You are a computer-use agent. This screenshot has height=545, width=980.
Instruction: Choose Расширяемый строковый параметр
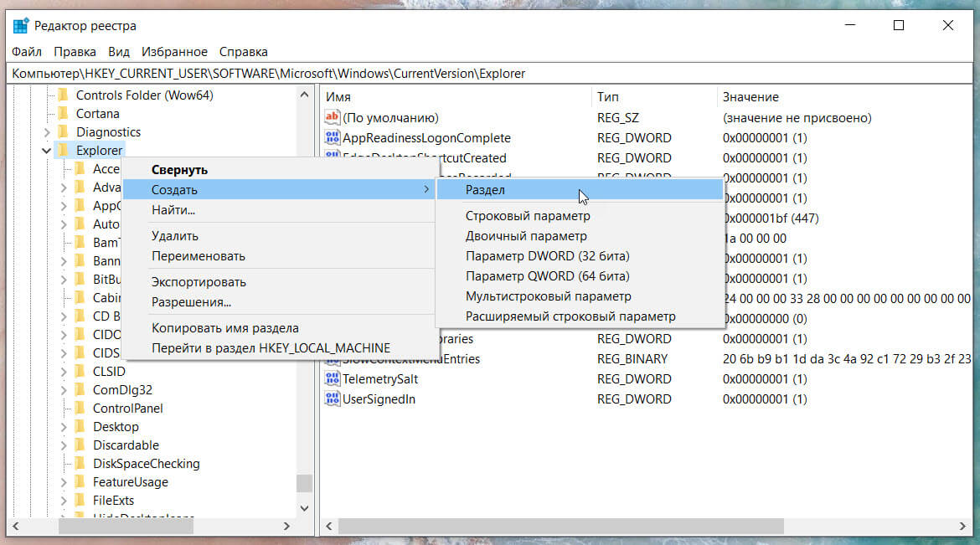click(x=580, y=316)
